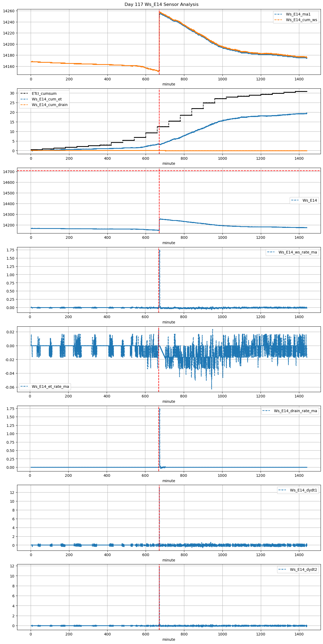323x644 pixels.
Task: Select ETcI_cumsum in the legend
Action: [44, 94]
